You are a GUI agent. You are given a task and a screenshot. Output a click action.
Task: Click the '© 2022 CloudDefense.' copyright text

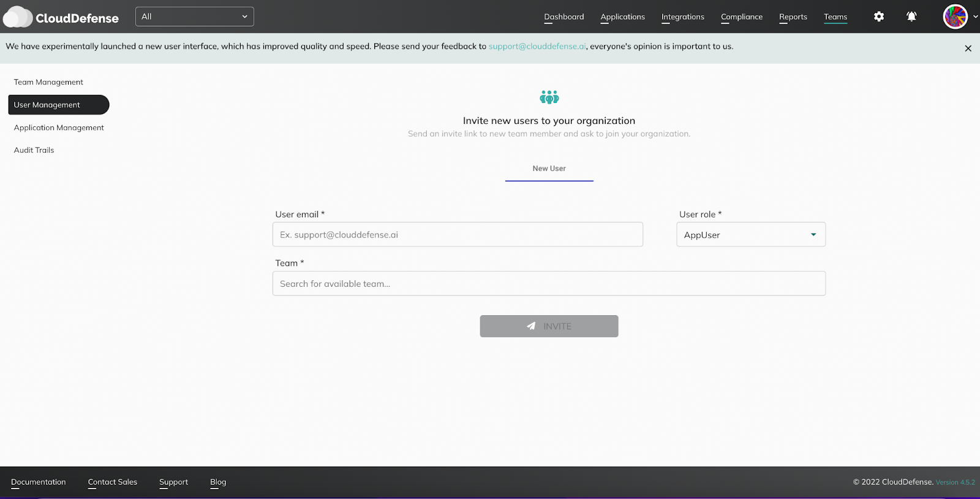893,482
